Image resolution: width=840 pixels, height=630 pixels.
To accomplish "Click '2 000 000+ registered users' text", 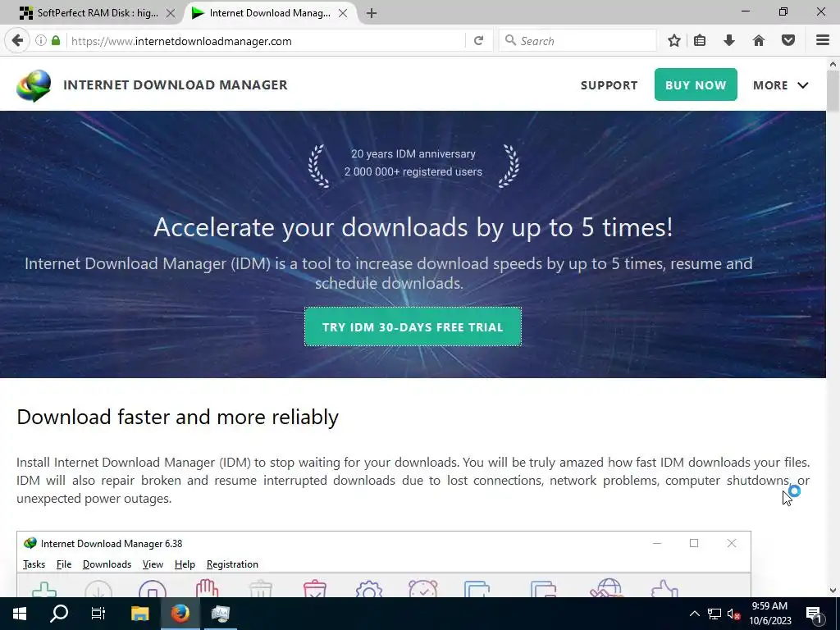I will tap(413, 172).
